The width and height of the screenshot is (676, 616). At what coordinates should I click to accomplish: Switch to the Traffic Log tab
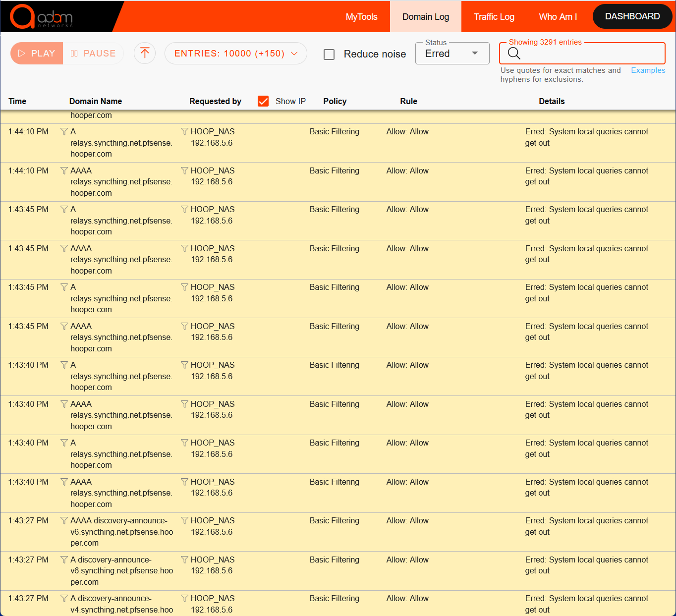pos(494,17)
